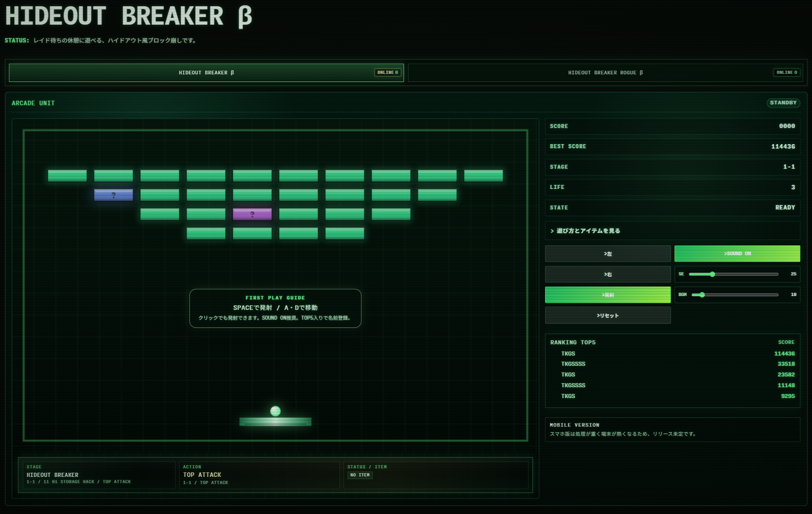This screenshot has width=812, height=514.
Task: Click the RANKING TOP5 heading
Action: pyautogui.click(x=573, y=343)
